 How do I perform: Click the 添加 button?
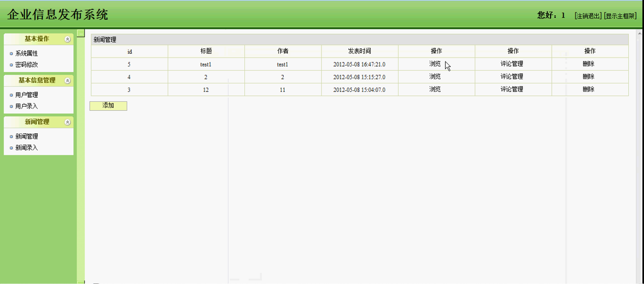(x=108, y=106)
